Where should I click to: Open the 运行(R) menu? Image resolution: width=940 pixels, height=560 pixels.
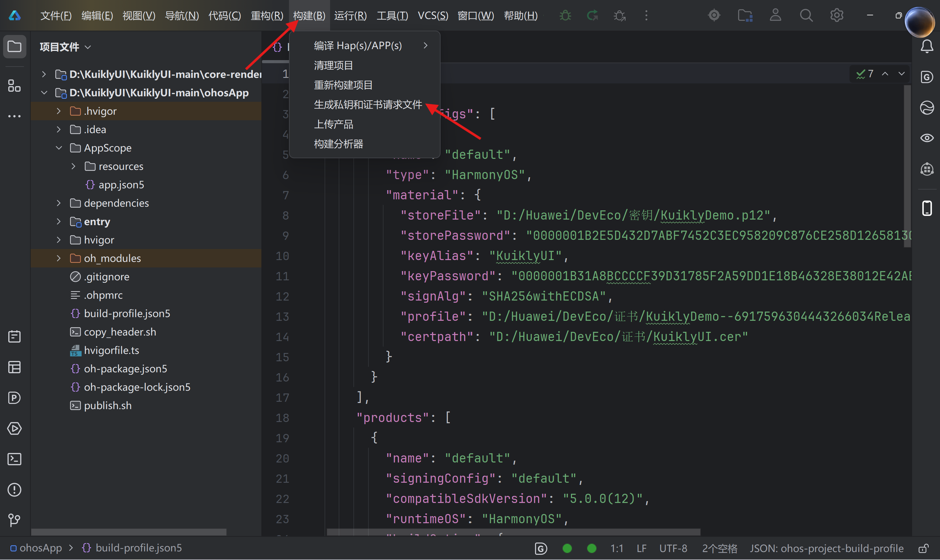tap(350, 15)
